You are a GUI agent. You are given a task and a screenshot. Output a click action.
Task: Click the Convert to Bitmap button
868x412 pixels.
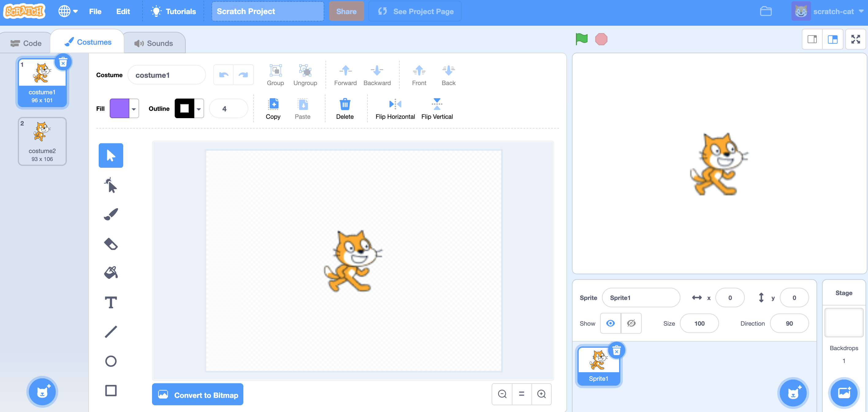197,394
